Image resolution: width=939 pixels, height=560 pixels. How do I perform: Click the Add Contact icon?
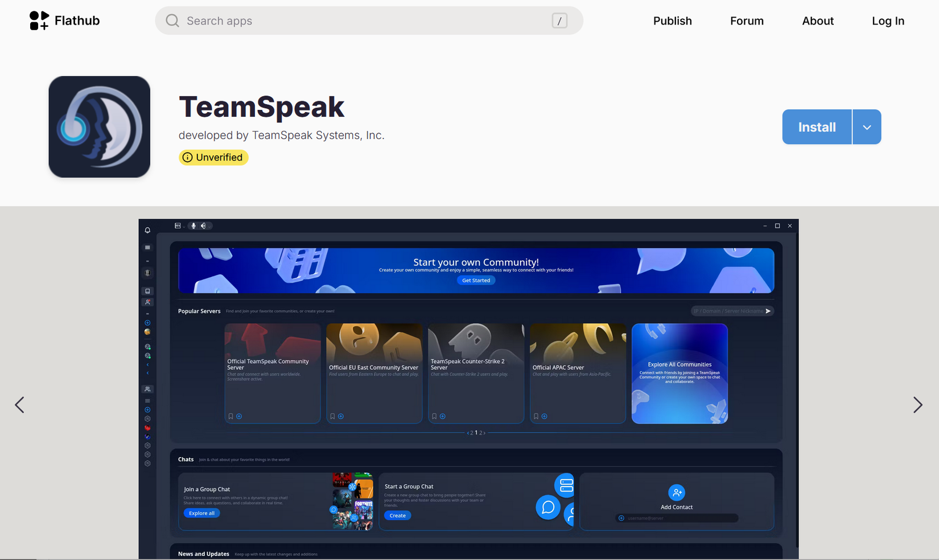click(x=676, y=492)
